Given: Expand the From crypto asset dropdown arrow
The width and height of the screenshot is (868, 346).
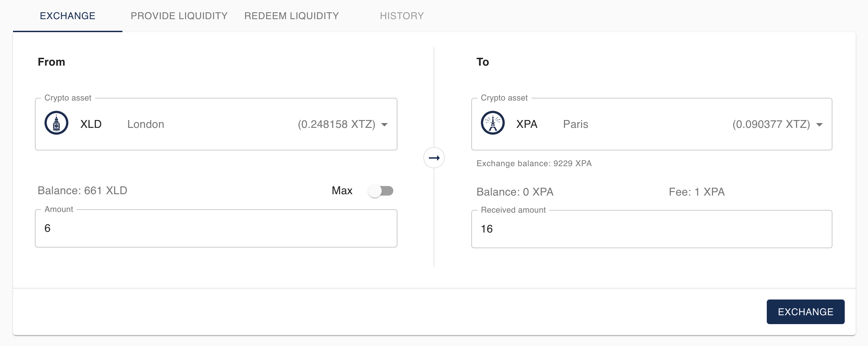Looking at the screenshot, I should 384,125.
